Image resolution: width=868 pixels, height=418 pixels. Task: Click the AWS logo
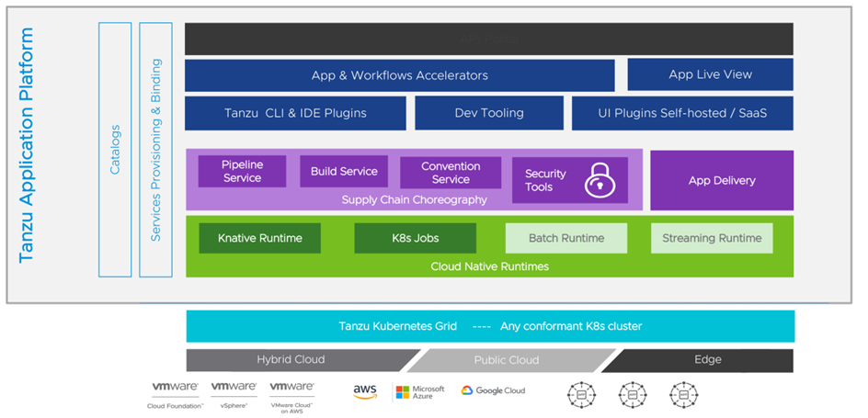pyautogui.click(x=365, y=391)
